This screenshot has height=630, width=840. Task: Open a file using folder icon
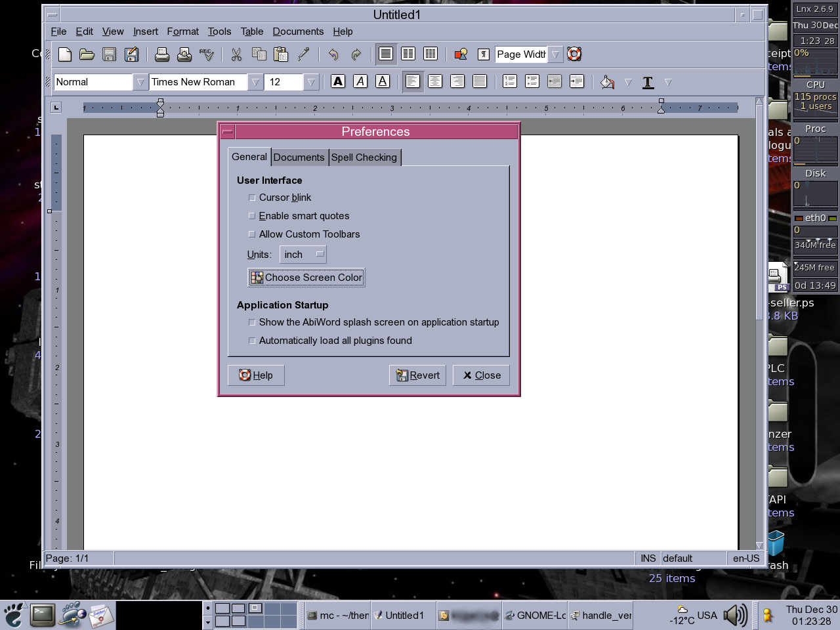[x=87, y=54]
